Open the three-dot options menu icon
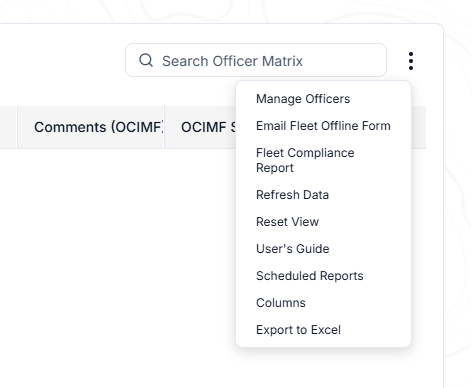The width and height of the screenshot is (471, 388). point(411,61)
